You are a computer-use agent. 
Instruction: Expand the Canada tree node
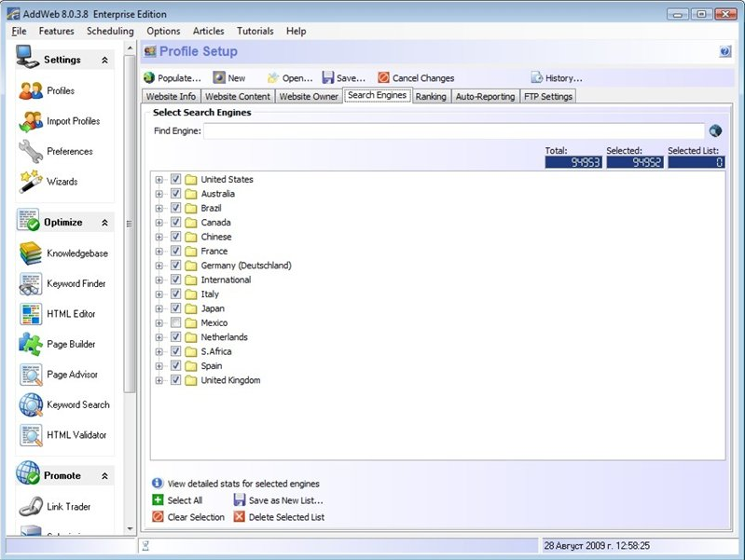pos(159,223)
